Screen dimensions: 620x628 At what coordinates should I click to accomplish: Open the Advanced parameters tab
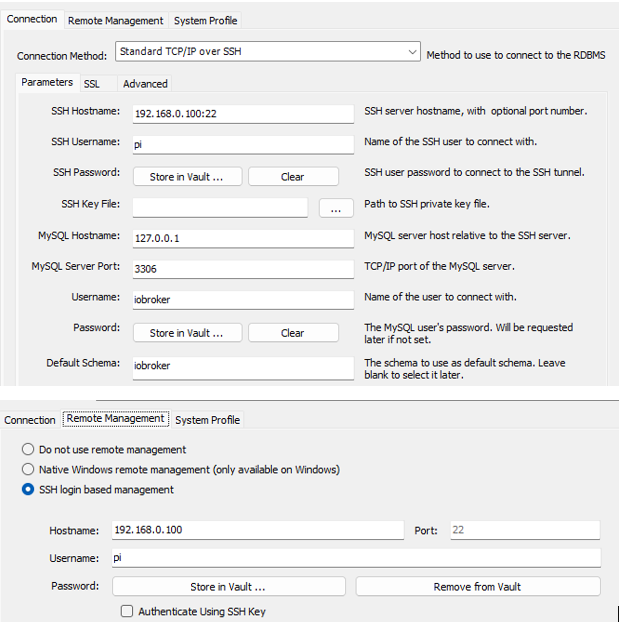(145, 84)
